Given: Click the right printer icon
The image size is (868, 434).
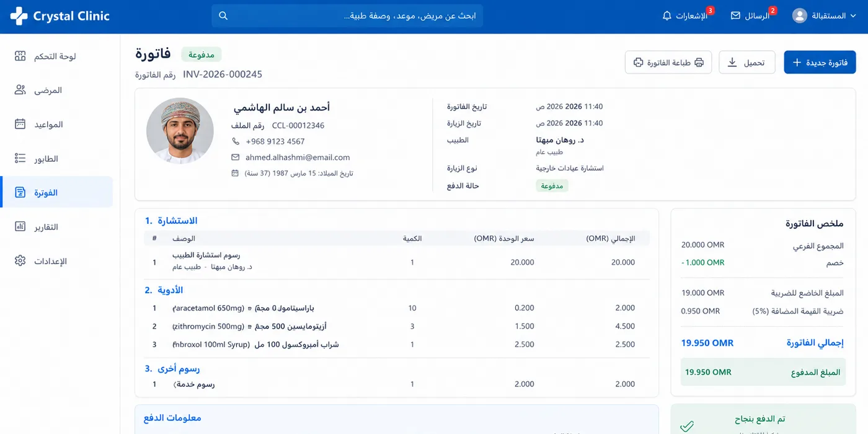Looking at the screenshot, I should [x=699, y=63].
